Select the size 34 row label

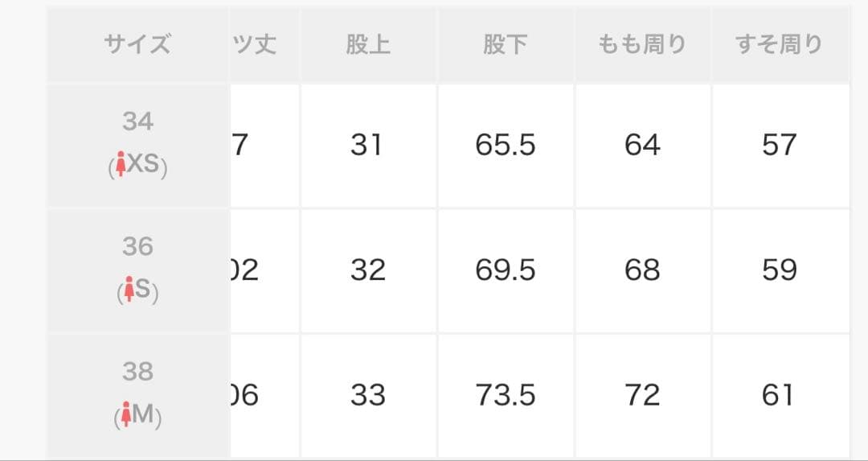tap(137, 121)
